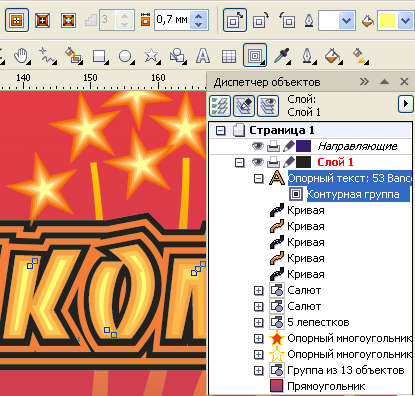Select the Прямоугольник object row
This screenshot has height=396, width=415.
pyautogui.click(x=326, y=386)
